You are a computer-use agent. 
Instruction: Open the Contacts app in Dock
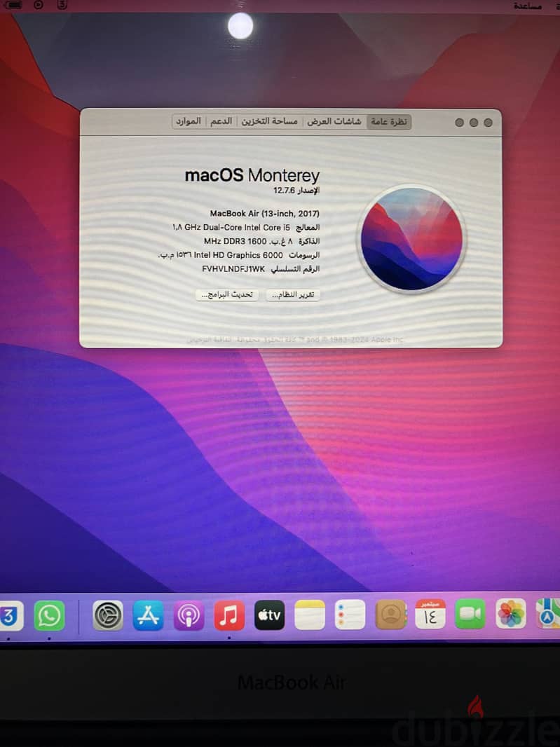[x=391, y=615]
